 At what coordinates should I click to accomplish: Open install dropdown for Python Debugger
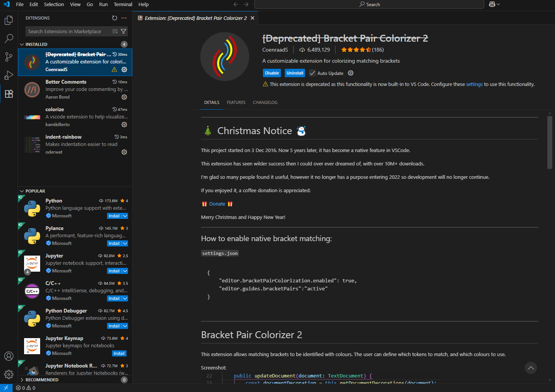click(125, 326)
